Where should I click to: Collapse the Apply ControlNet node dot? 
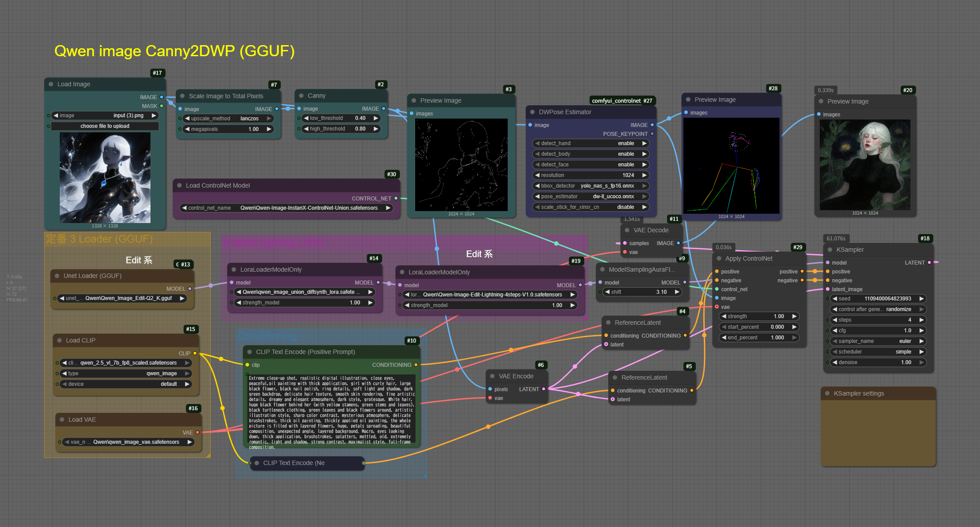[719, 258]
